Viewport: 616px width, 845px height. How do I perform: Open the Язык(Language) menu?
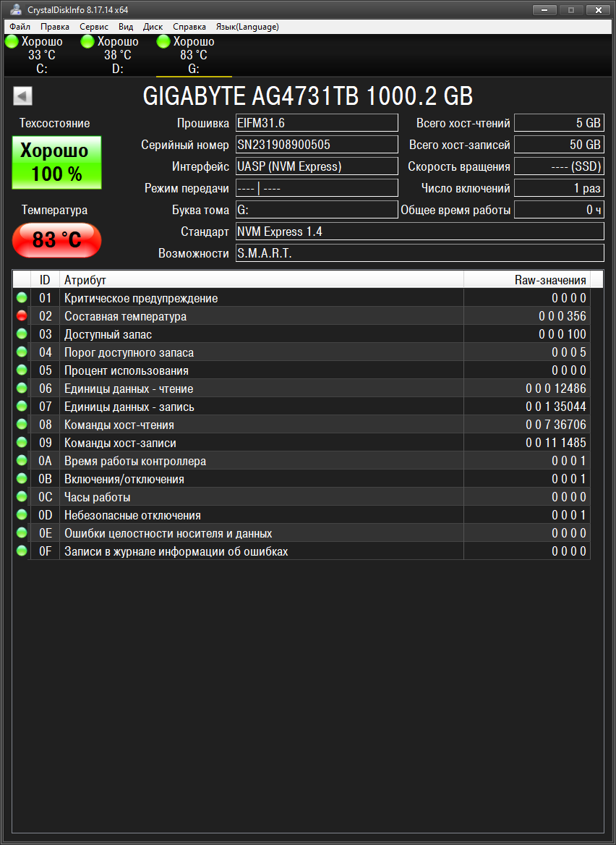pos(247,26)
